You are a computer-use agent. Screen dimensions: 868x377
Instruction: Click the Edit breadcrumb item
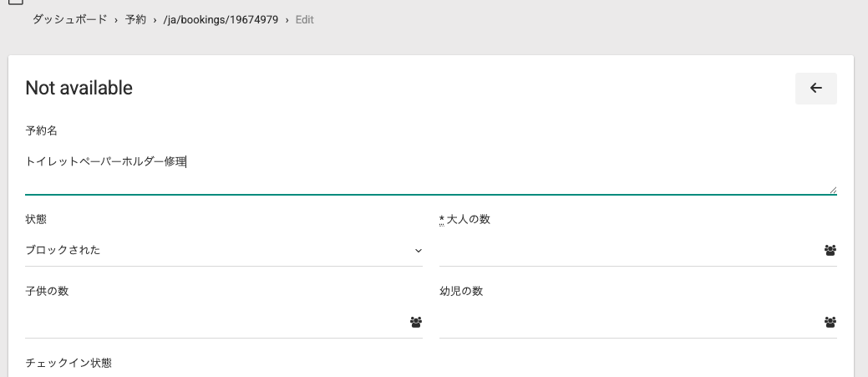click(x=305, y=19)
